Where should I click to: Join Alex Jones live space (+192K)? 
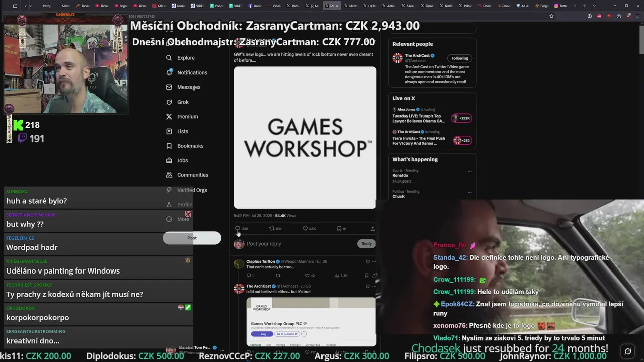tap(462, 118)
